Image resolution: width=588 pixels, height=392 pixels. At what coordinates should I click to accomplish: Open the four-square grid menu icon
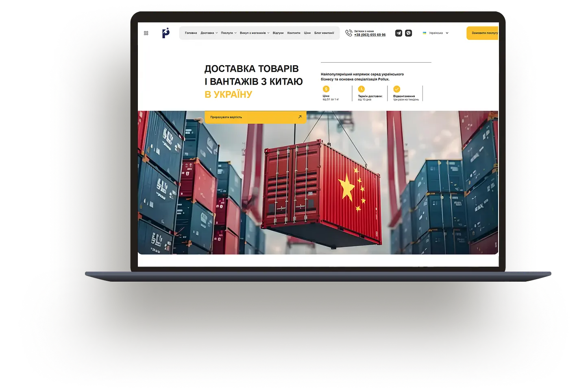point(146,33)
